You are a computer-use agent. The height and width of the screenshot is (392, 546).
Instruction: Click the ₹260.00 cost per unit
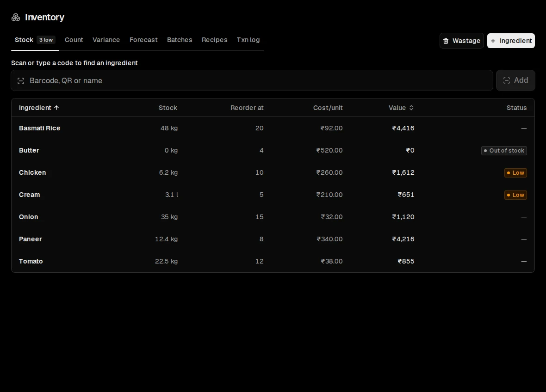329,172
